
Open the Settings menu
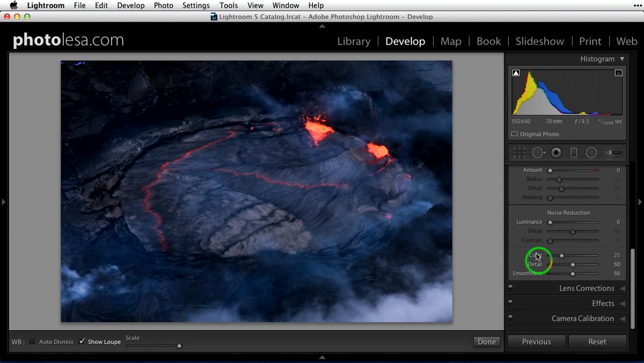click(x=196, y=5)
